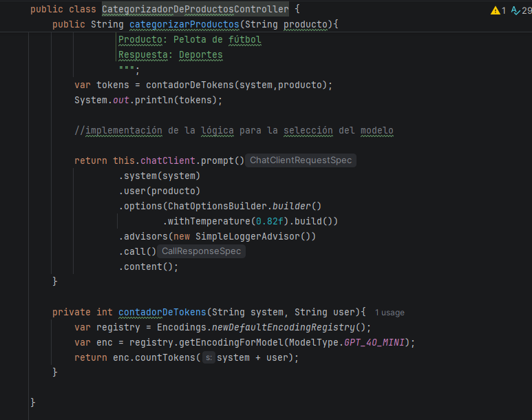Click the getEncodingForModel method call
The width and height of the screenshot is (532, 420).
(231, 342)
